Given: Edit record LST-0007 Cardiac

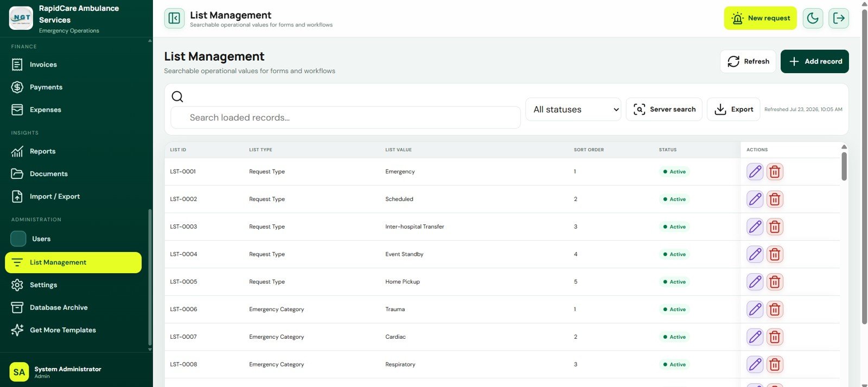Looking at the screenshot, I should pyautogui.click(x=755, y=337).
